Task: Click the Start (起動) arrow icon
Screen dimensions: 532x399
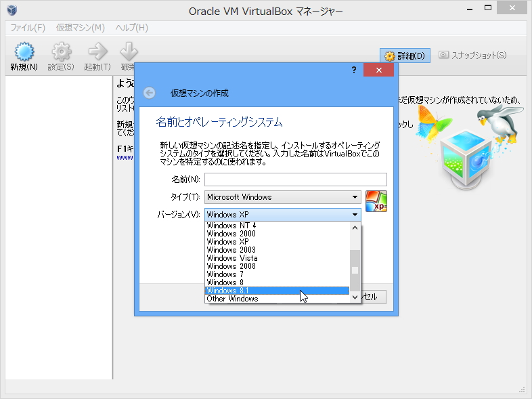Action: [97, 51]
